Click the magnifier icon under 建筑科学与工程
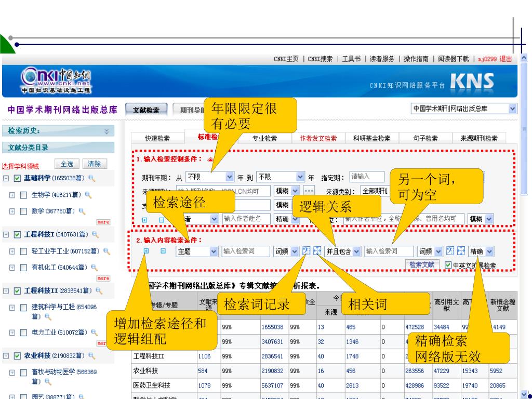This screenshot has width=532, height=399. [x=48, y=316]
